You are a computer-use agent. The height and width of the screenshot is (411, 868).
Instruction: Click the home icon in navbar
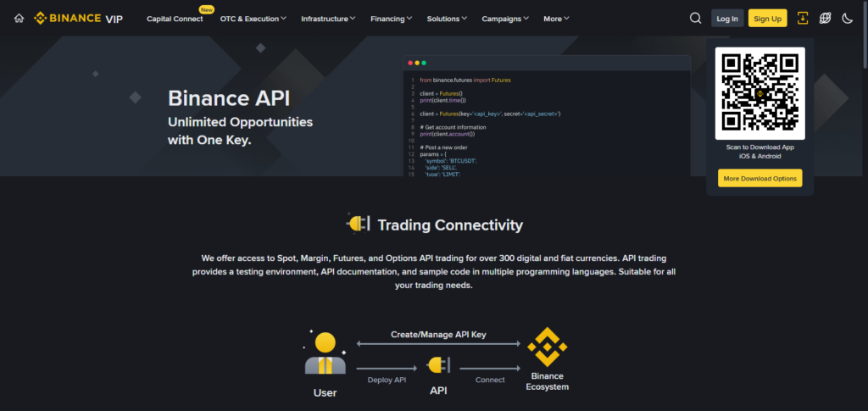coord(19,19)
